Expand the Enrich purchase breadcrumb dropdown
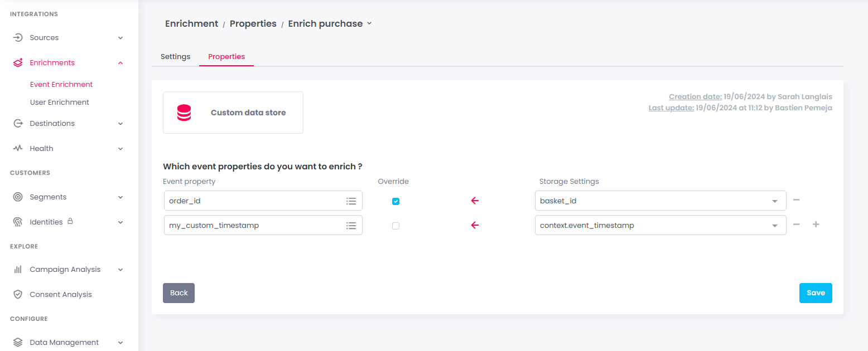This screenshot has height=351, width=868. (369, 23)
